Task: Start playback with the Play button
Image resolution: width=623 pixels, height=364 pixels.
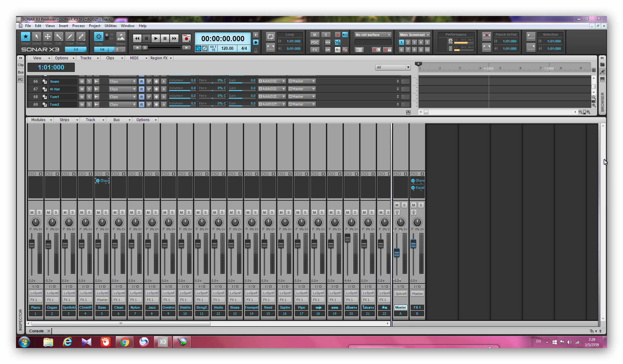Action: (156, 38)
